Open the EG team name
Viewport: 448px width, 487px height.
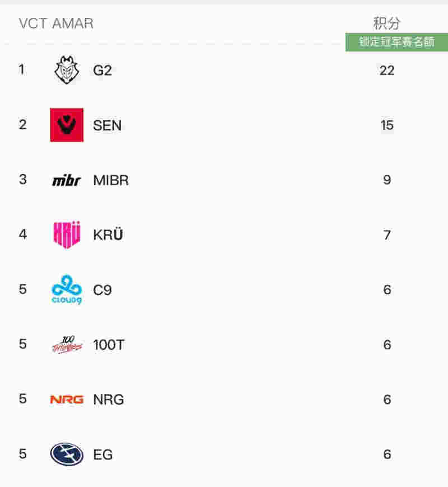pyautogui.click(x=103, y=455)
